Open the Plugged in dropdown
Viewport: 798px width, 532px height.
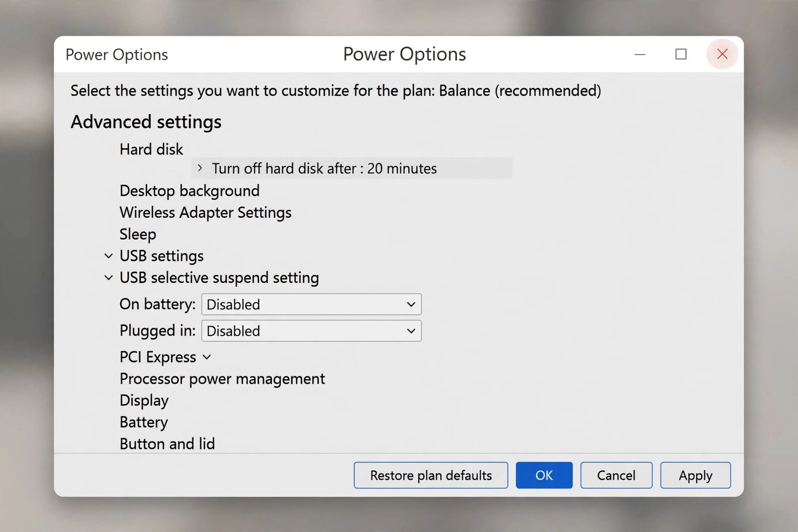coord(311,331)
